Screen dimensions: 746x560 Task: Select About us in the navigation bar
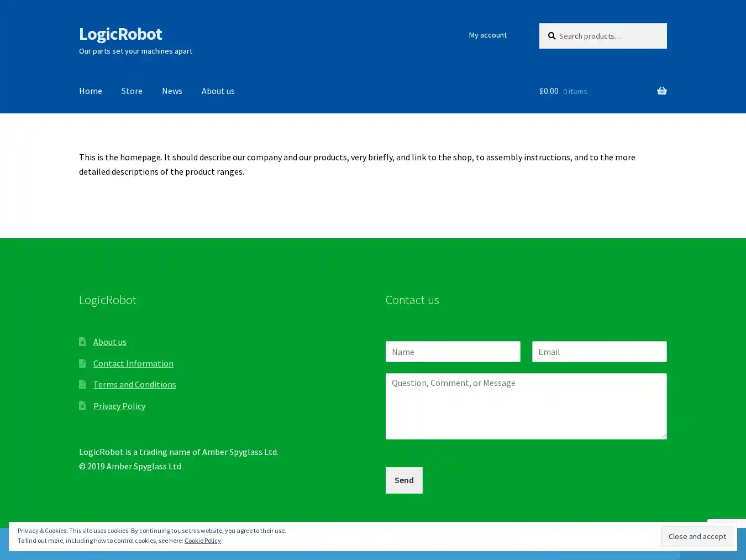point(218,91)
